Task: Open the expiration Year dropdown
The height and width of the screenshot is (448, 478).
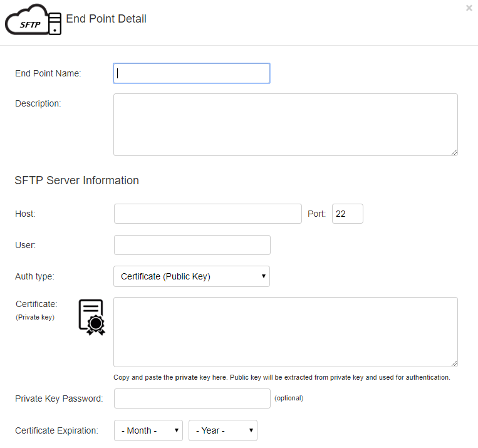Action: (223, 430)
